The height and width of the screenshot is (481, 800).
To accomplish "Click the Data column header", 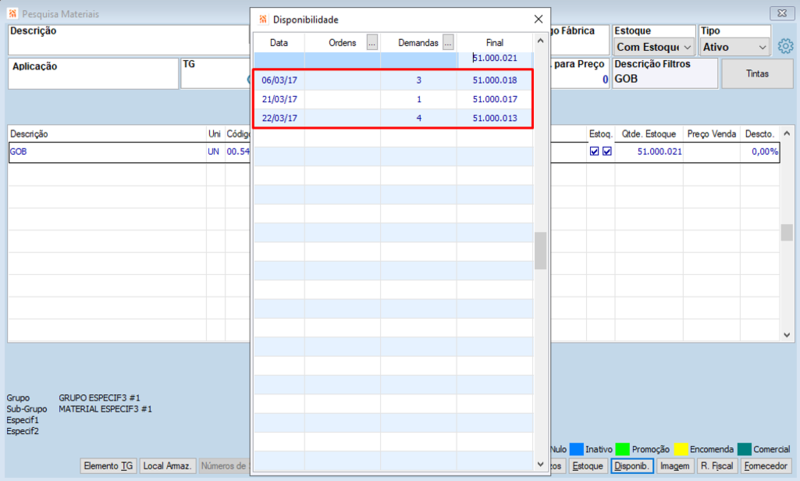I will point(279,42).
